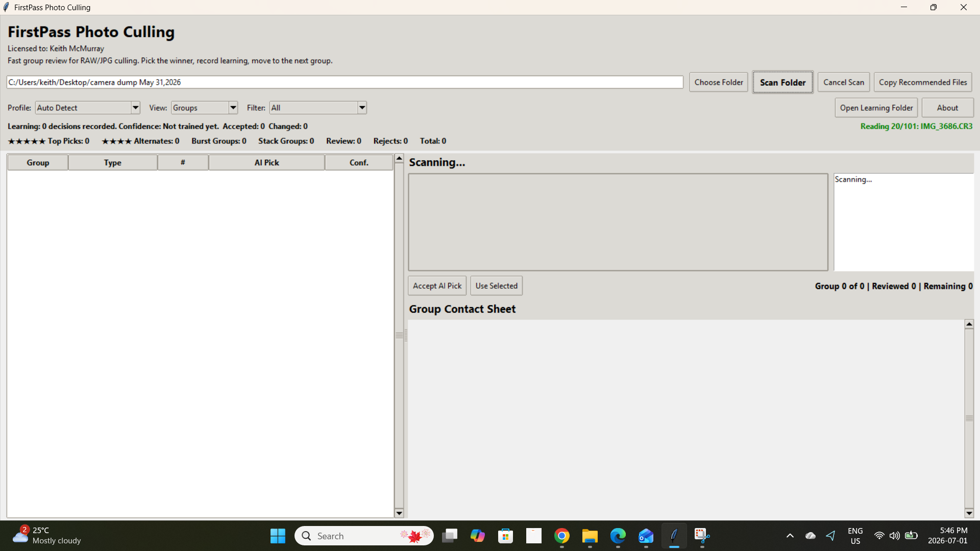Open weather widget showing 25°C
The height and width of the screenshot is (551, 980).
point(47,536)
